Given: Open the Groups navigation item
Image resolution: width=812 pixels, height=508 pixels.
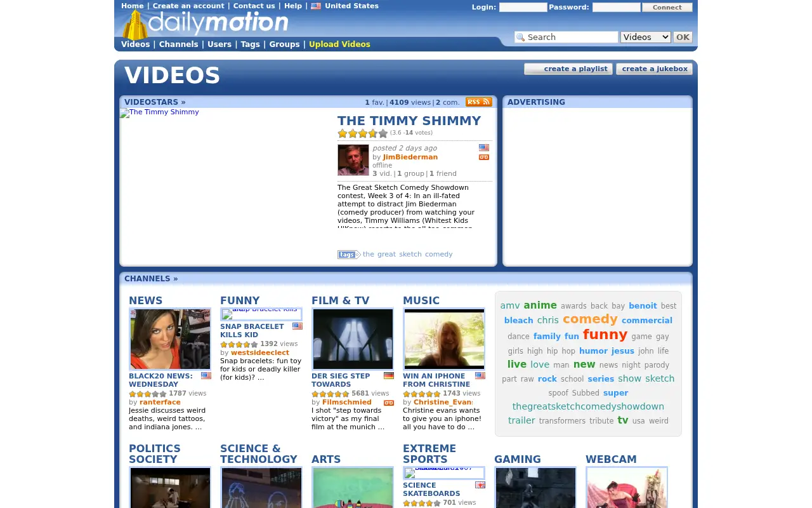Looking at the screenshot, I should 284,44.
